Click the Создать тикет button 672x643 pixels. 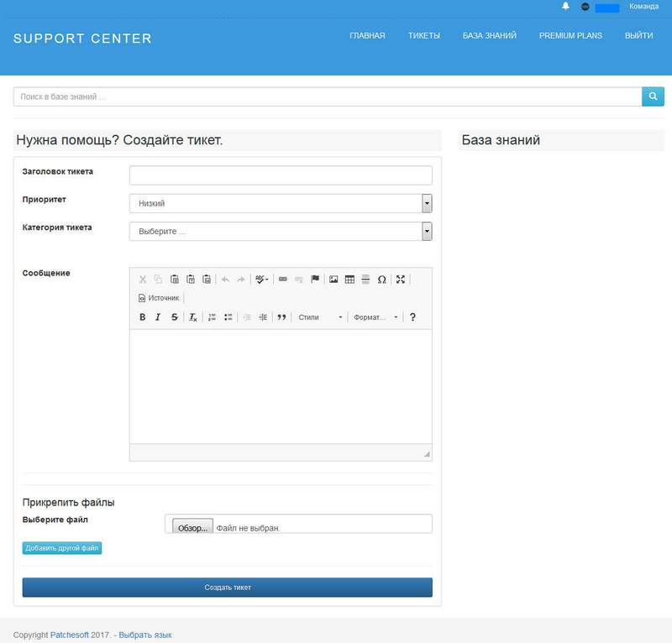pos(227,588)
